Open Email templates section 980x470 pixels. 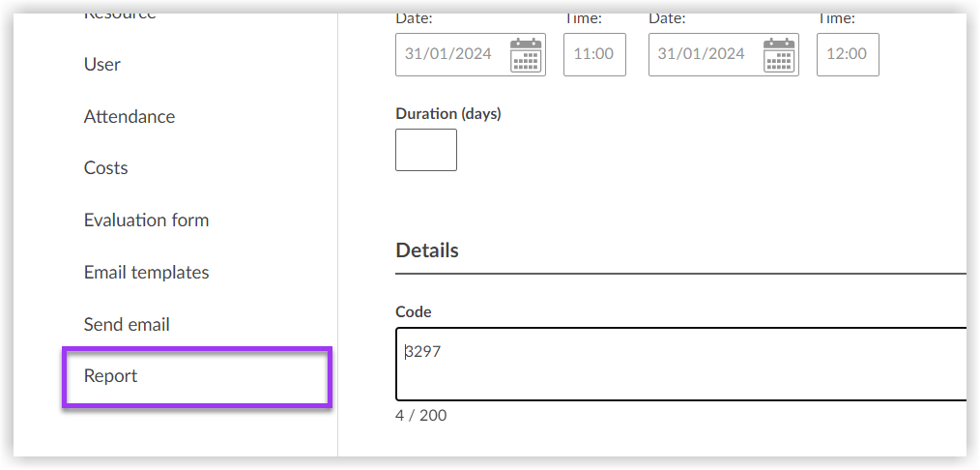point(146,273)
